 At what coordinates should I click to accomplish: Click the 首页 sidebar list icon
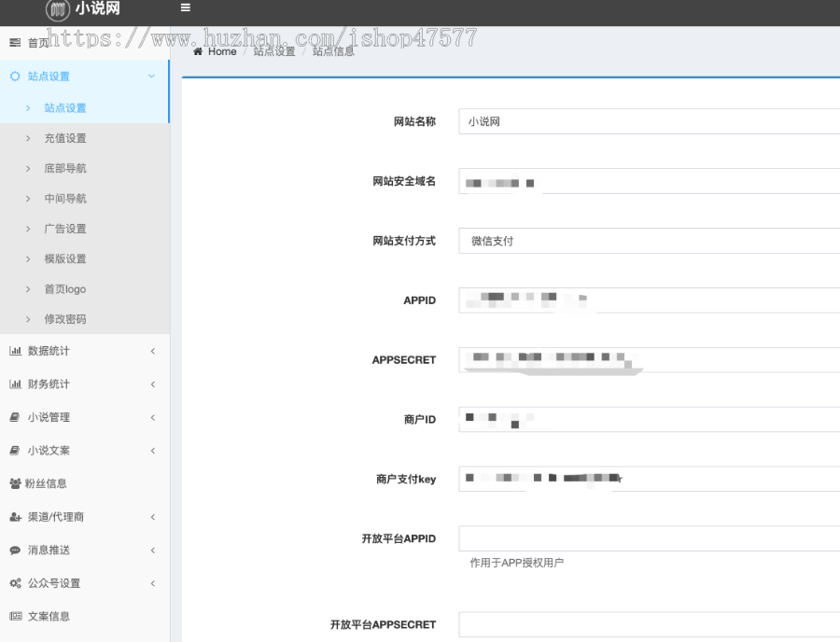click(x=15, y=42)
